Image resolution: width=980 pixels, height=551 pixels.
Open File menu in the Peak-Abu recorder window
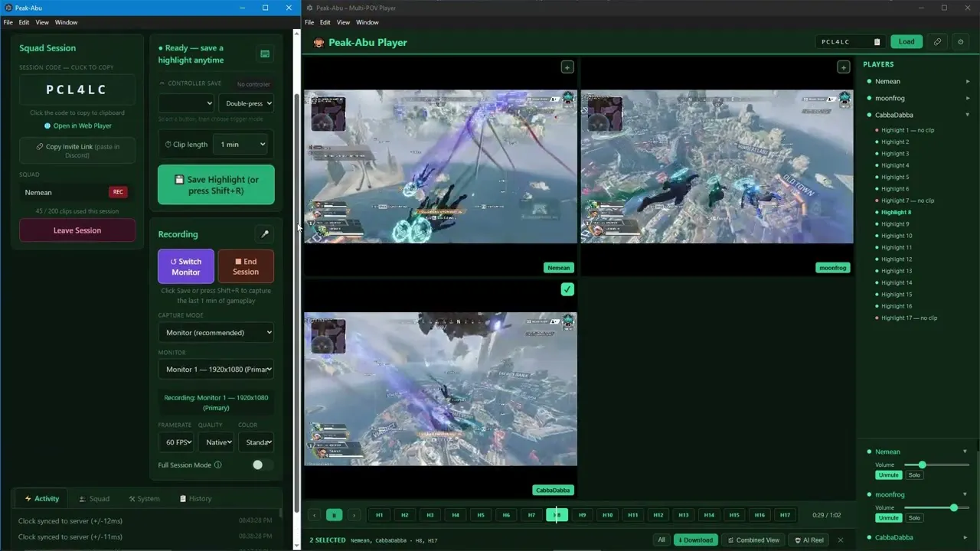(8, 22)
